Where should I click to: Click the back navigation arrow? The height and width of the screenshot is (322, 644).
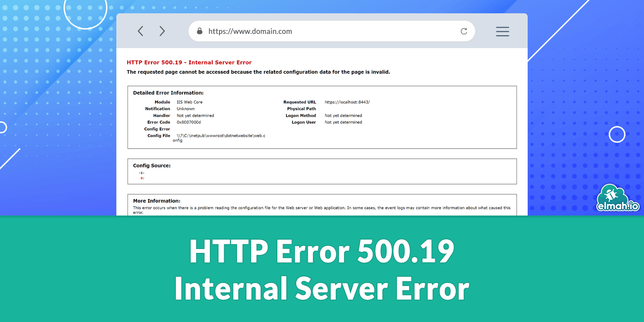140,31
